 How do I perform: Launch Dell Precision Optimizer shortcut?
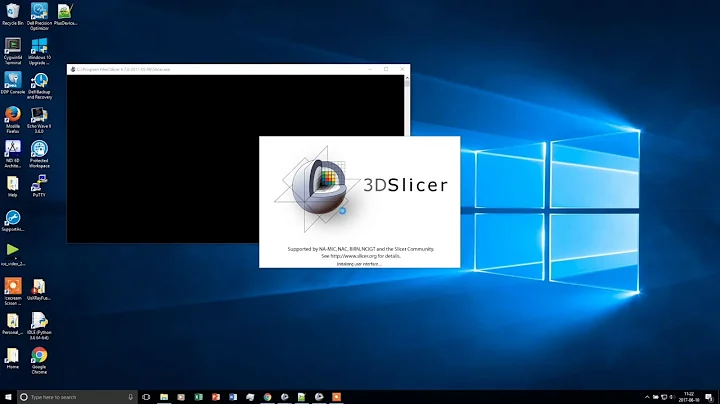pos(39,16)
